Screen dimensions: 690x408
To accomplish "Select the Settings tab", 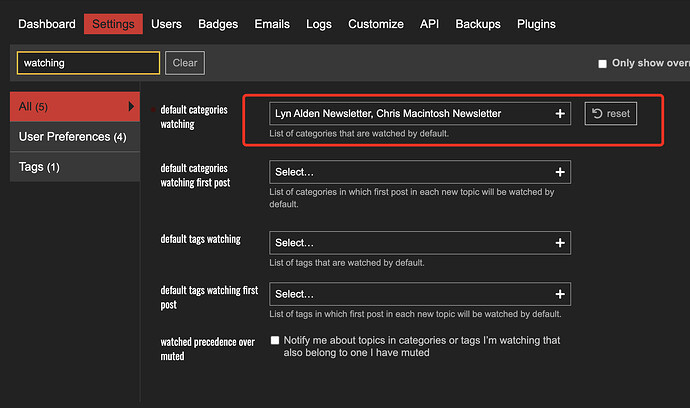I will (x=113, y=24).
